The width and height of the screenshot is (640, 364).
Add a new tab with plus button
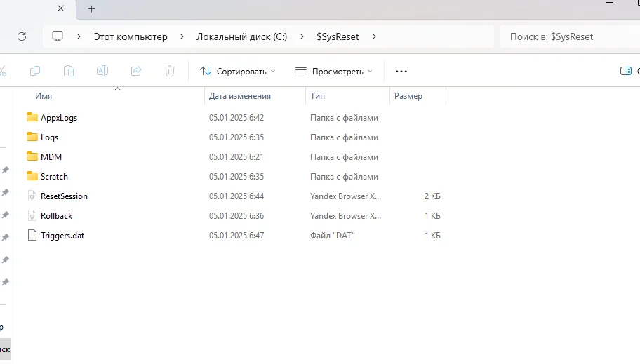point(91,8)
